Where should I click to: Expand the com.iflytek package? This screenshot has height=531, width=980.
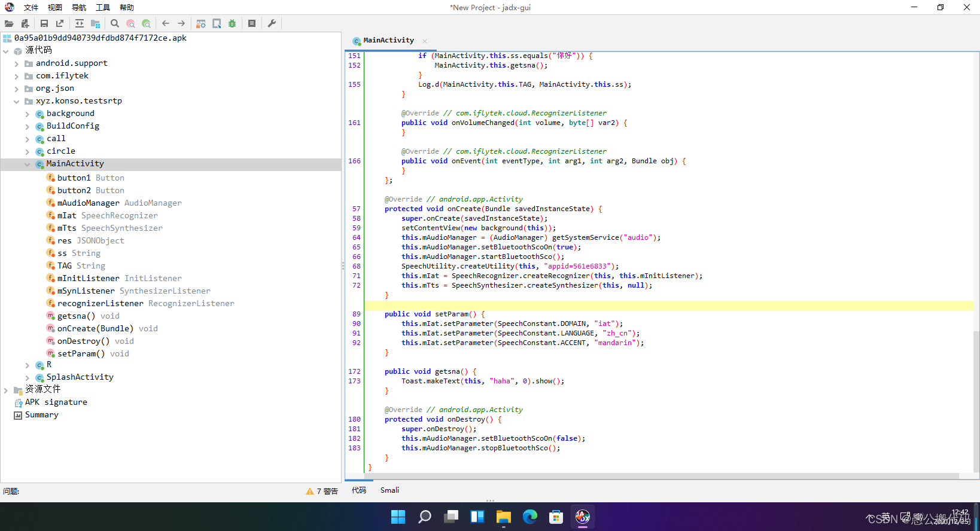pyautogui.click(x=17, y=76)
